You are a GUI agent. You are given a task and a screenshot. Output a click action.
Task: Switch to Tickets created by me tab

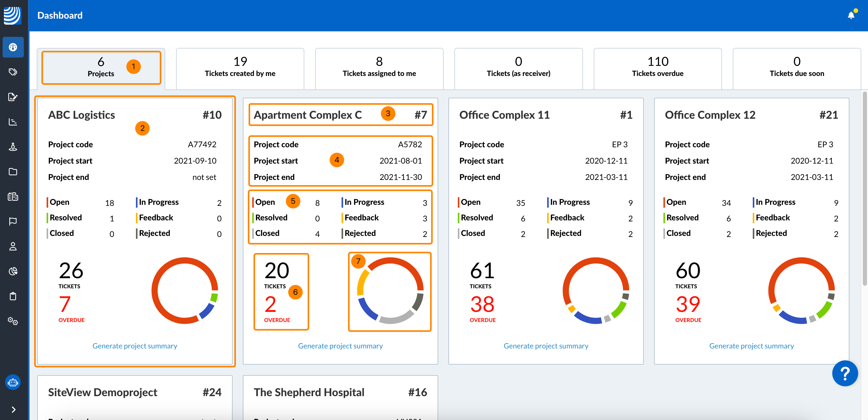(x=240, y=67)
